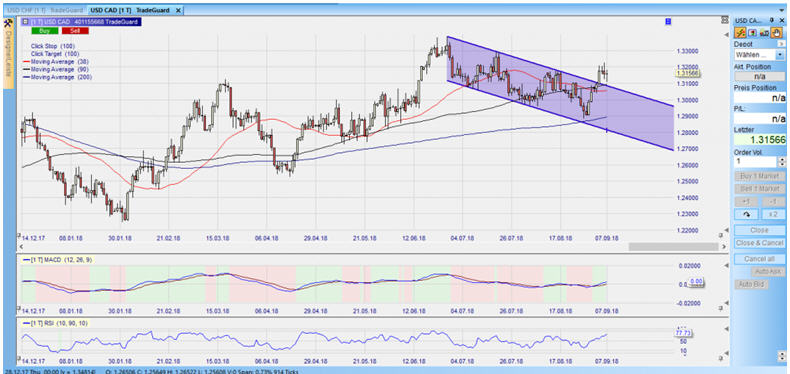Toggle the third order panel toolbar icon

765,33
